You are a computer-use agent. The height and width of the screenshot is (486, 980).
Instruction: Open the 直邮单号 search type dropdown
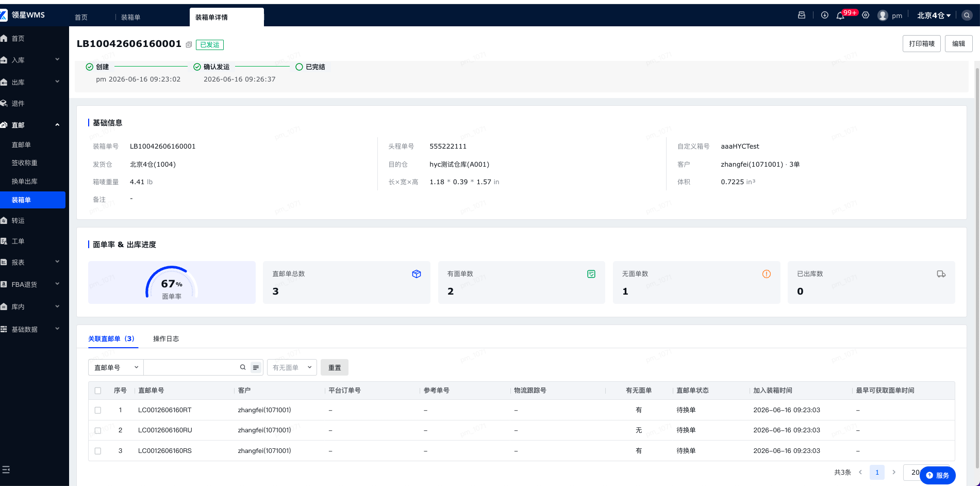116,367
